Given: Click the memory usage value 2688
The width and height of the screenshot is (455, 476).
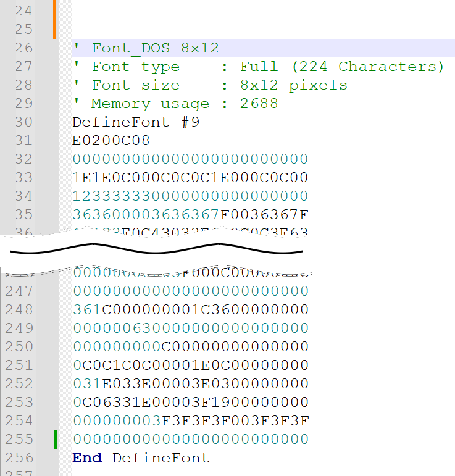Looking at the screenshot, I should point(259,104).
